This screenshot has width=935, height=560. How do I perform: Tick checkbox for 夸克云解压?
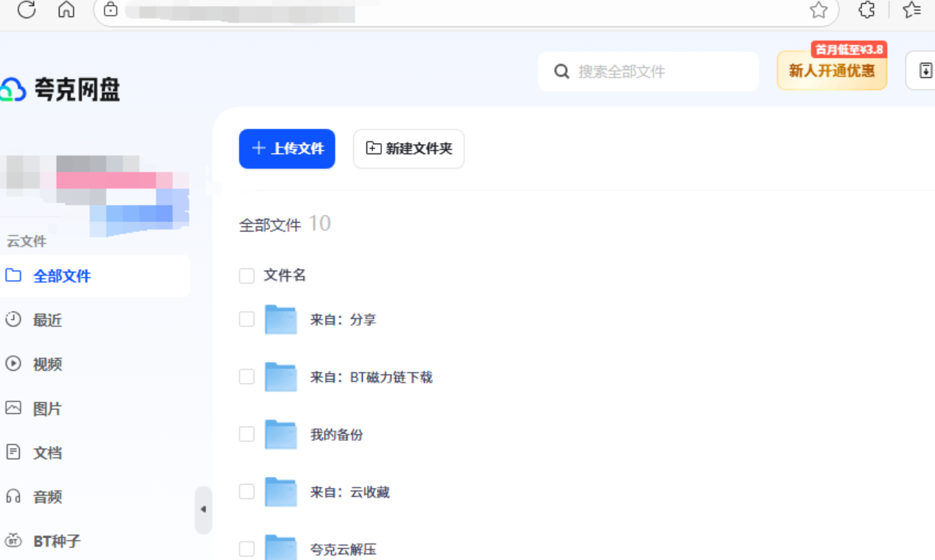click(246, 549)
